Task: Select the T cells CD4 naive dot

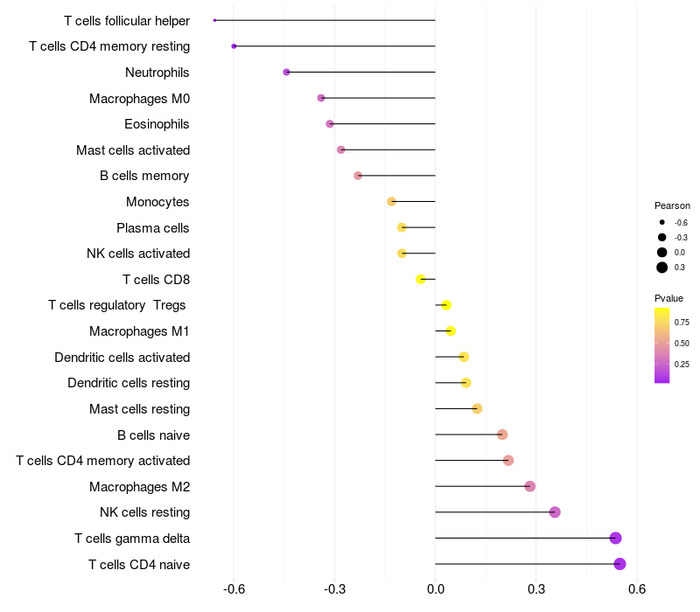Action: point(619,564)
